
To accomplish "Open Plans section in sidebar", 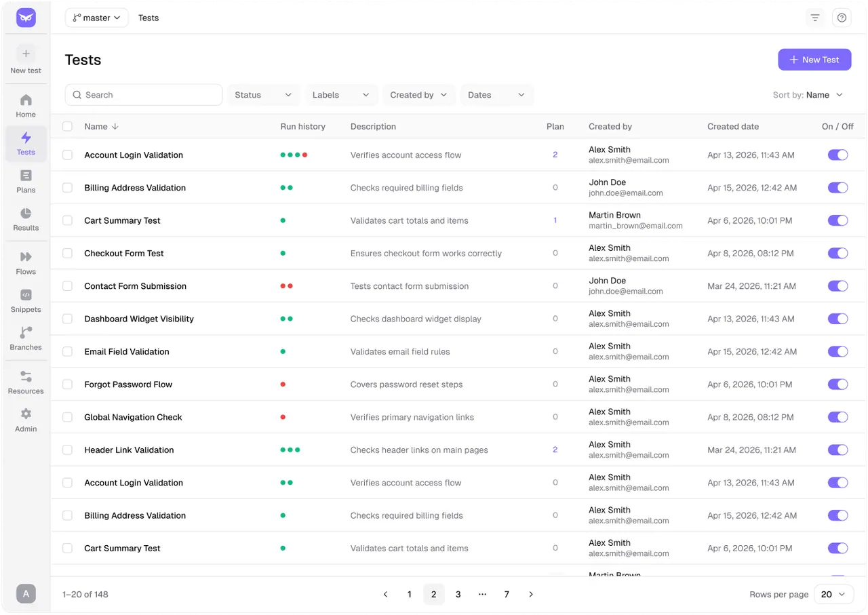I will click(26, 181).
